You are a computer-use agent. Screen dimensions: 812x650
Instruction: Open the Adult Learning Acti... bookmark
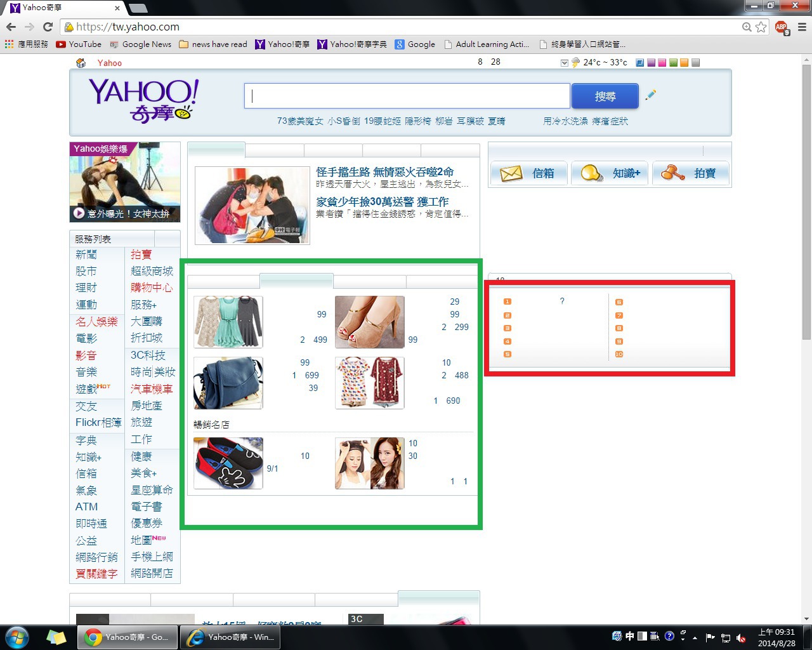click(487, 44)
